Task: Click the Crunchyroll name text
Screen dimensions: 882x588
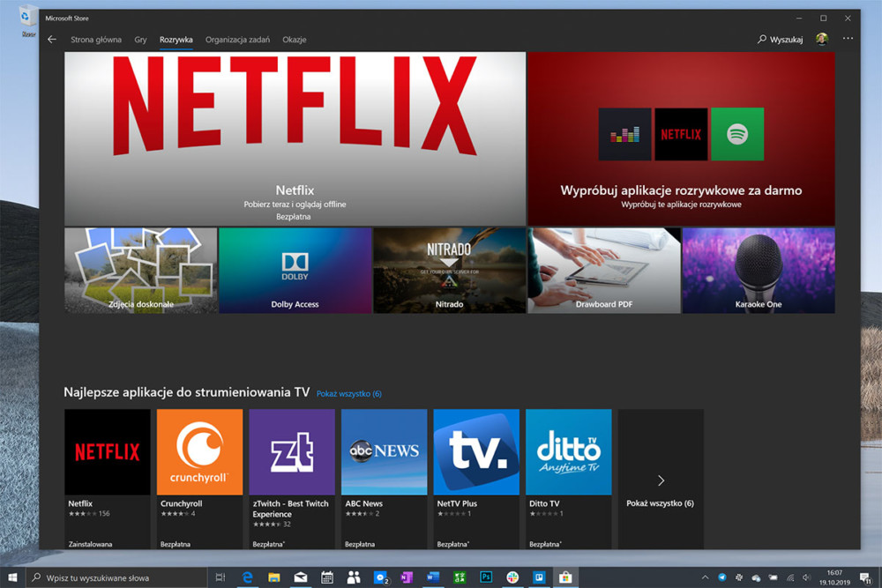Action: click(x=181, y=503)
